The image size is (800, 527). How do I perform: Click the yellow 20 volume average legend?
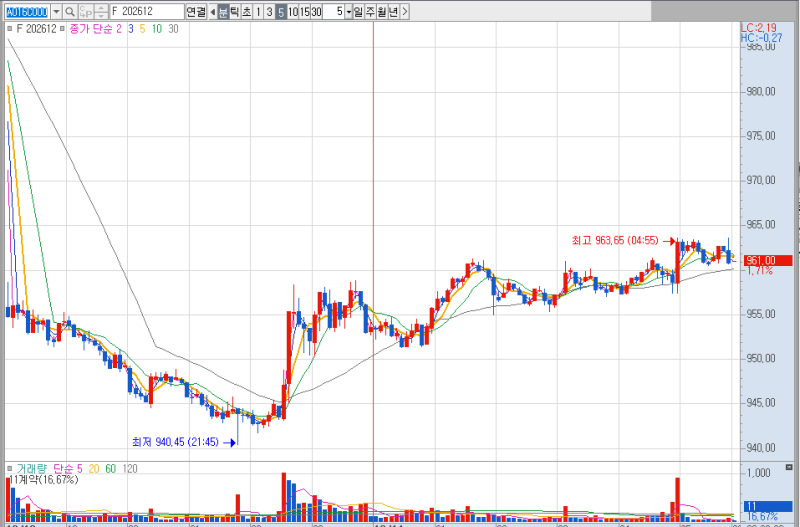tap(94, 468)
